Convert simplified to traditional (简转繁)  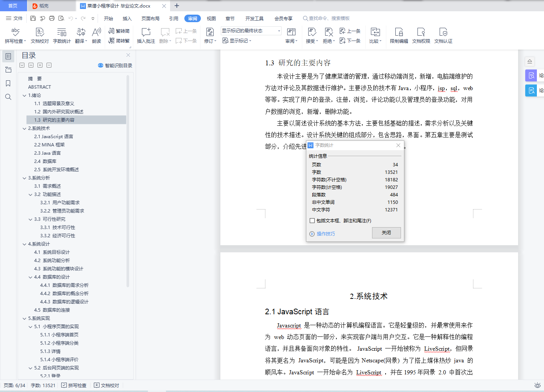coord(119,41)
